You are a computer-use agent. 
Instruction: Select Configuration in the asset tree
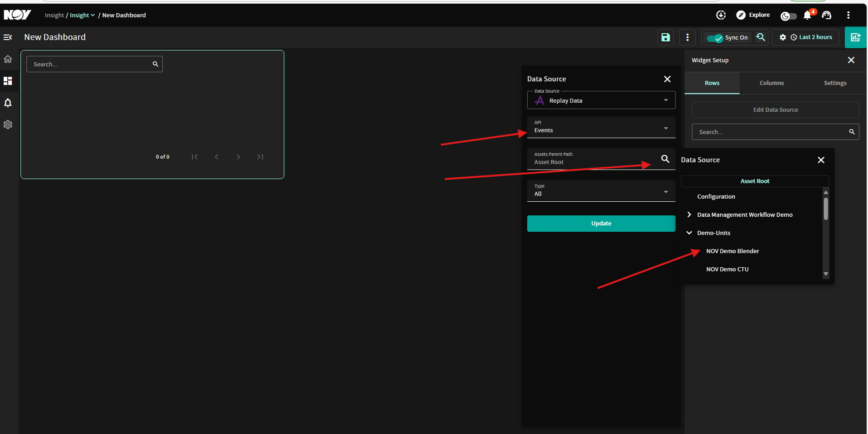pyautogui.click(x=716, y=196)
